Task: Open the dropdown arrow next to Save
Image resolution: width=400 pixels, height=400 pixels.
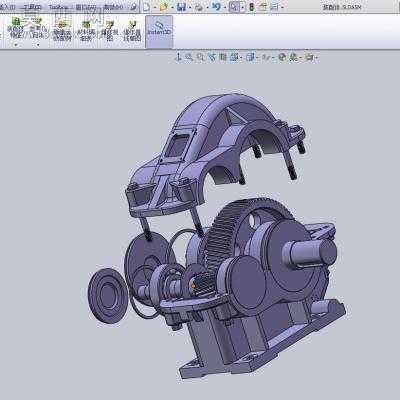Action: pos(190,7)
